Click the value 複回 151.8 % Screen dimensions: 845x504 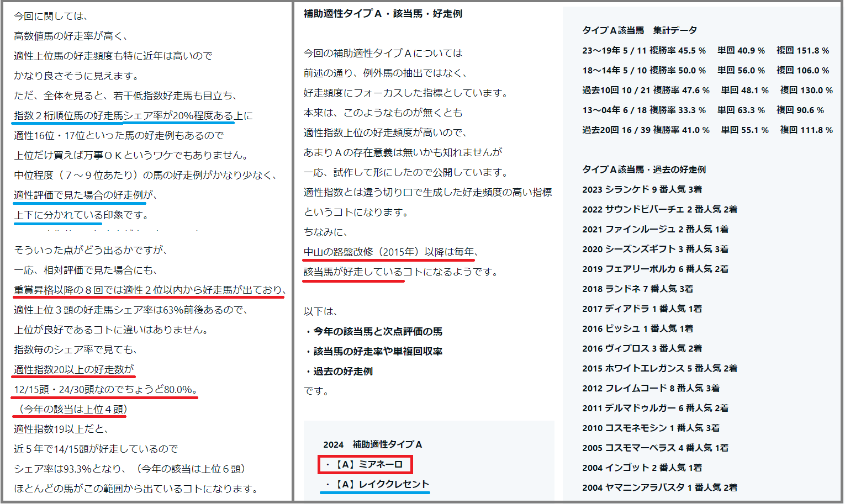[x=803, y=50]
